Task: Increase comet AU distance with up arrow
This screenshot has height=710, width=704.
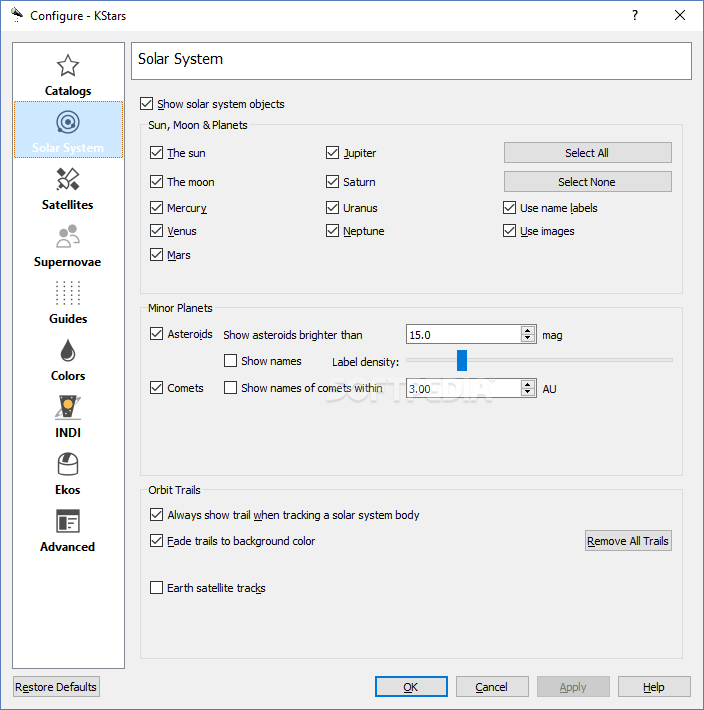Action: coord(527,384)
